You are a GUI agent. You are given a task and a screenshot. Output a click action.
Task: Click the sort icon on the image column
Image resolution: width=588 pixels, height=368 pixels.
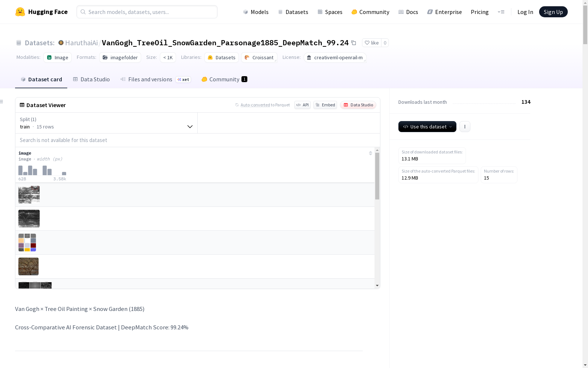(x=370, y=153)
